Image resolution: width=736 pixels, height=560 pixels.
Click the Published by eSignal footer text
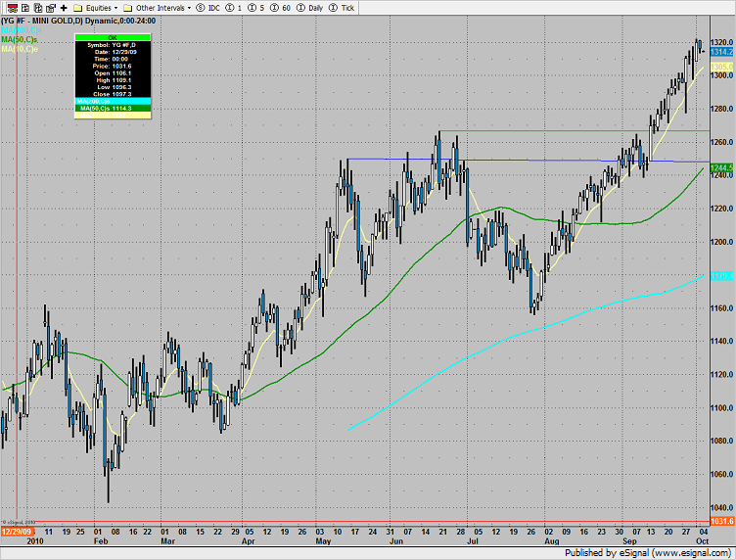pos(648,553)
